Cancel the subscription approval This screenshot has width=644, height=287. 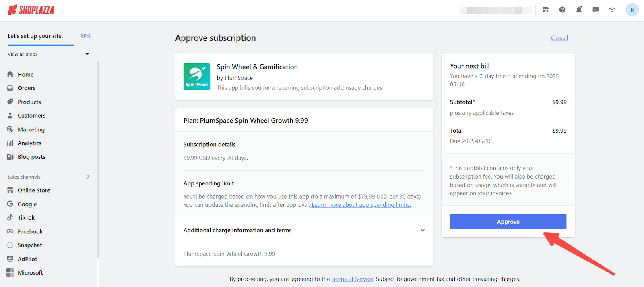click(559, 38)
